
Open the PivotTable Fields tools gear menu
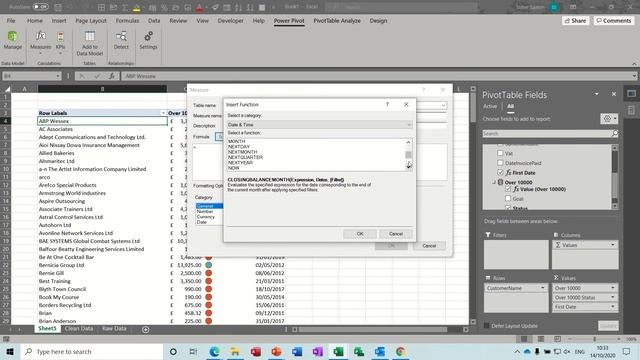609,119
